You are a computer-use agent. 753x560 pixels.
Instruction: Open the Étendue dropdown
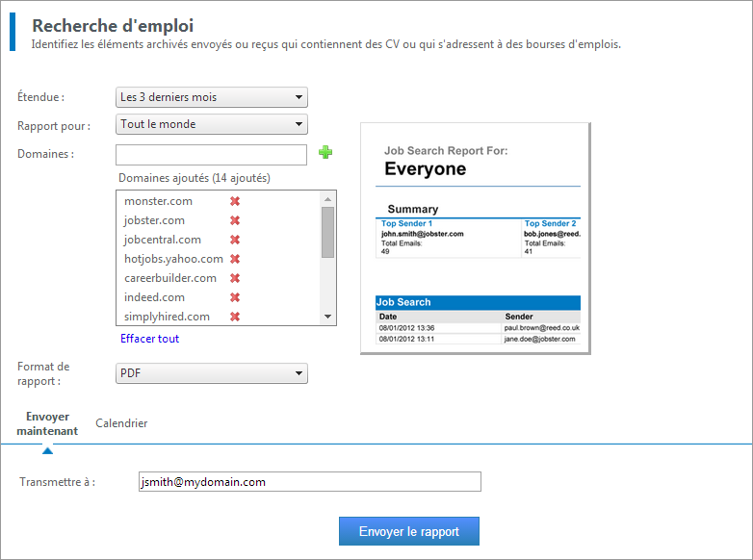pos(211,97)
